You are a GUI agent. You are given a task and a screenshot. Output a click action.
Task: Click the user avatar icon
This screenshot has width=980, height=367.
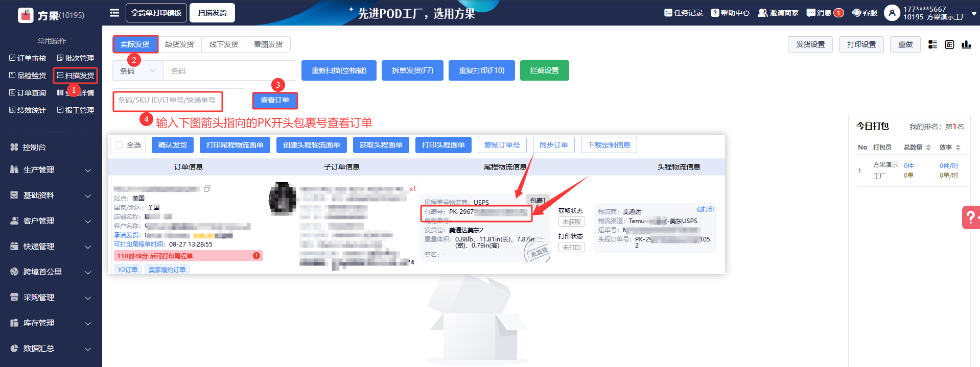point(892,13)
